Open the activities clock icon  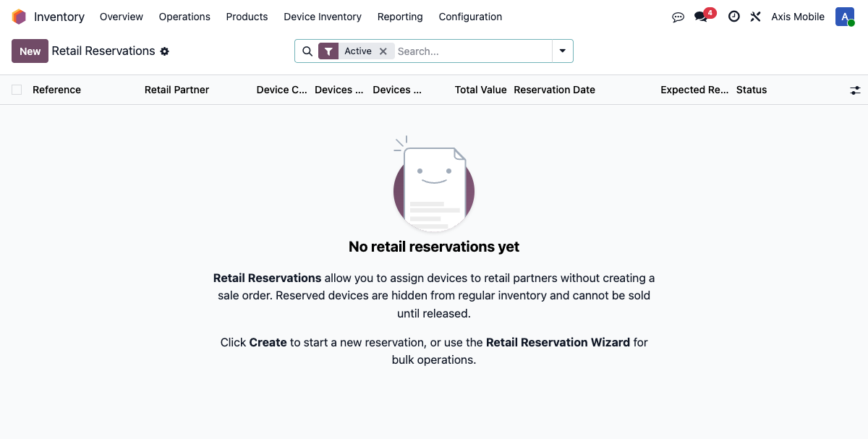(734, 17)
